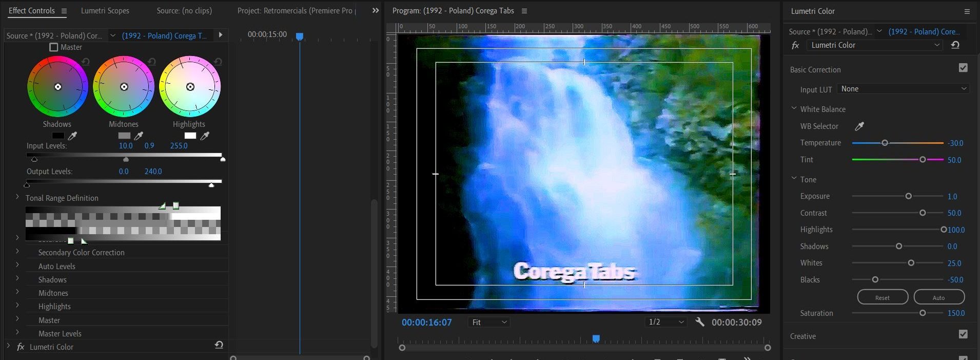The image size is (980, 360).
Task: Reset the Shadows color wheel
Action: click(86, 62)
